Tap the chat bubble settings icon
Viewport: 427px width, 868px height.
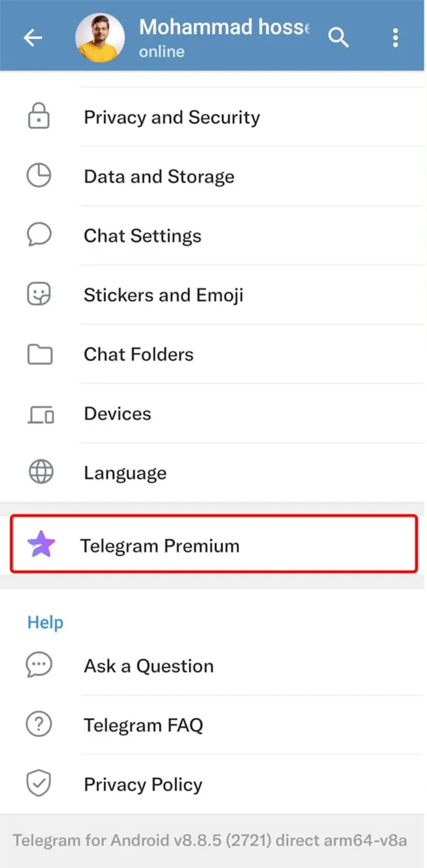click(39, 234)
